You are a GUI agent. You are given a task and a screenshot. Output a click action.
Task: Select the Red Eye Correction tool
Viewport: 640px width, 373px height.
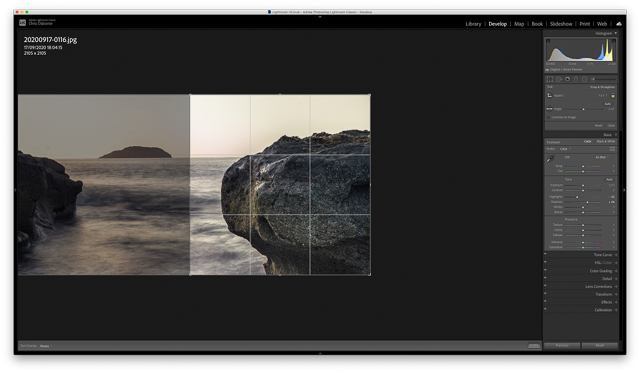click(x=567, y=79)
